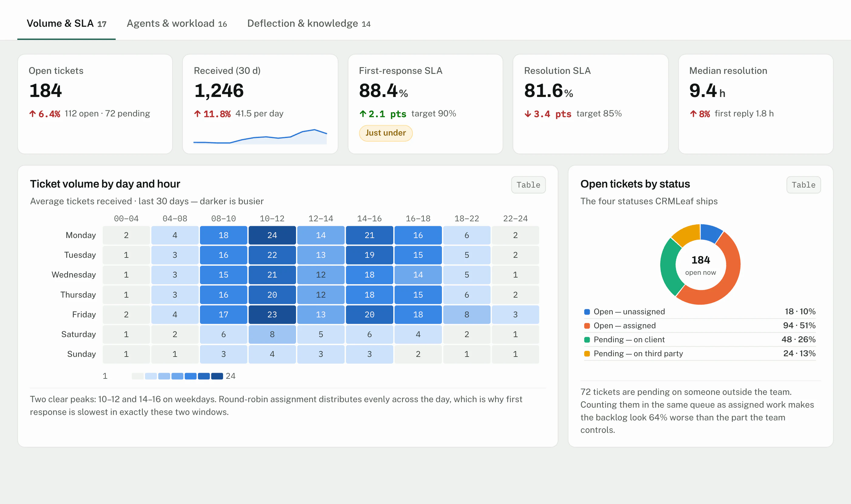The height and width of the screenshot is (504, 851).
Task: Click the Open — assigned 94 · 51% value
Action: pyautogui.click(x=799, y=325)
